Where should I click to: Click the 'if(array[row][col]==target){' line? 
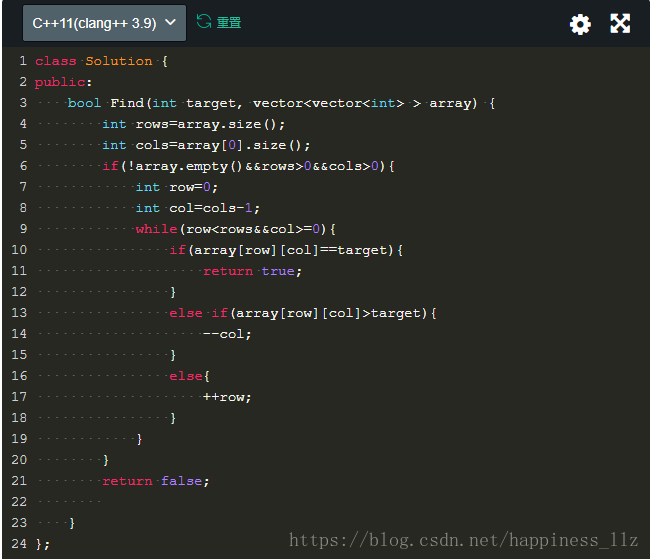[x=286, y=250]
